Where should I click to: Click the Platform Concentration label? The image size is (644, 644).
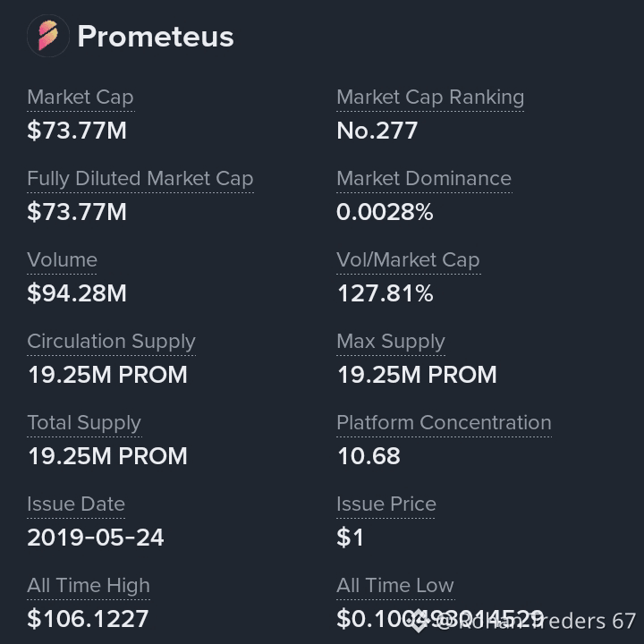pyautogui.click(x=444, y=422)
